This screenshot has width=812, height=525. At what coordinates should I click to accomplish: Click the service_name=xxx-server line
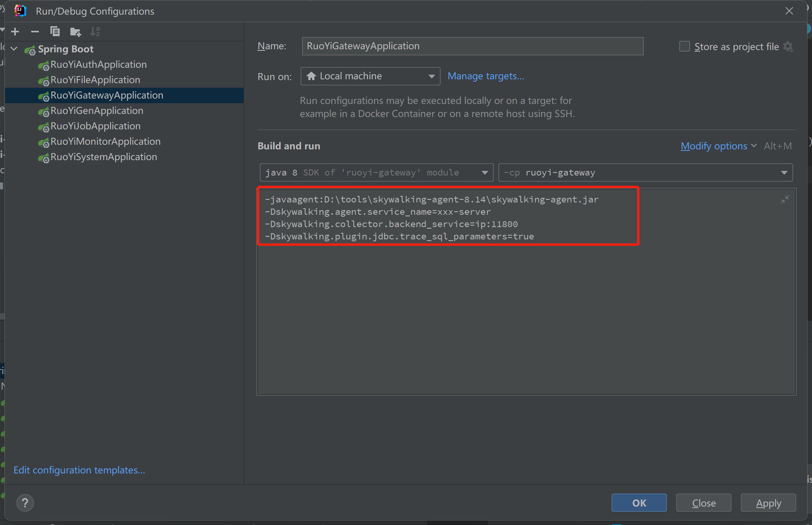point(378,212)
